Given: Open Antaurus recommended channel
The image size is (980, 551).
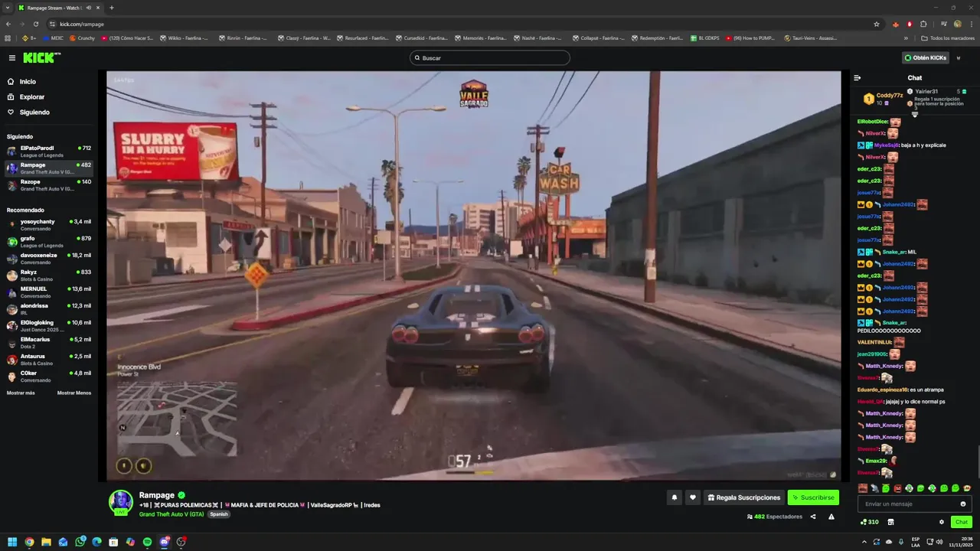Looking at the screenshot, I should [49, 359].
